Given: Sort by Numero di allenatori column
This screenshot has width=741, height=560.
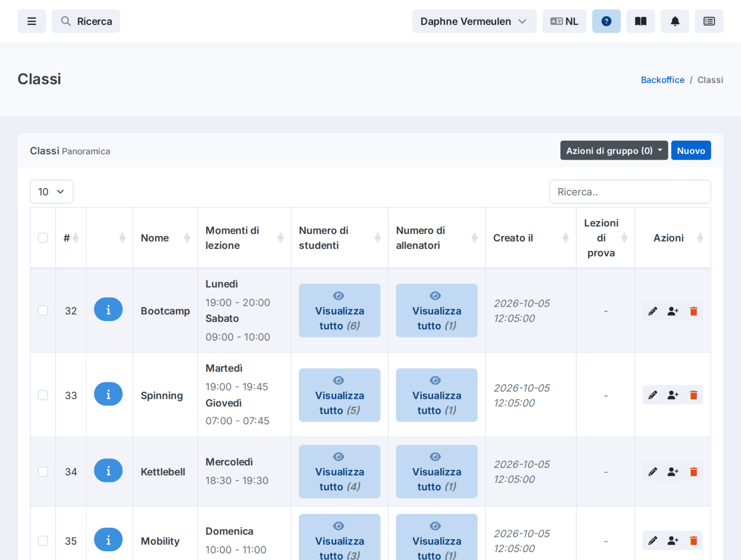Looking at the screenshot, I should 437,238.
